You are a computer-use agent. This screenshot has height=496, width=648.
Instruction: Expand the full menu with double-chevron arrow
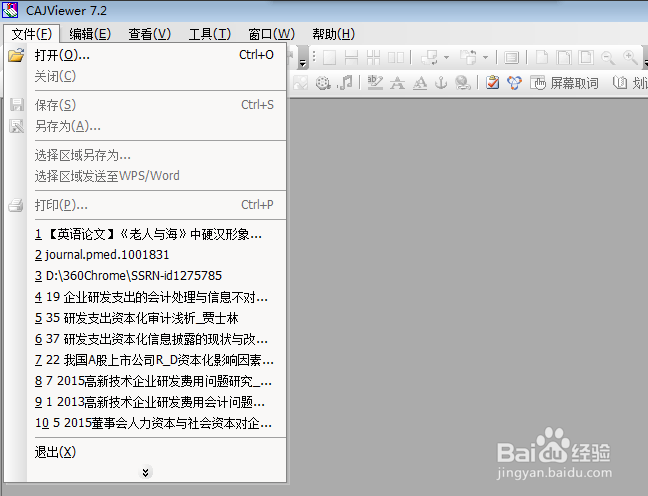click(x=145, y=472)
